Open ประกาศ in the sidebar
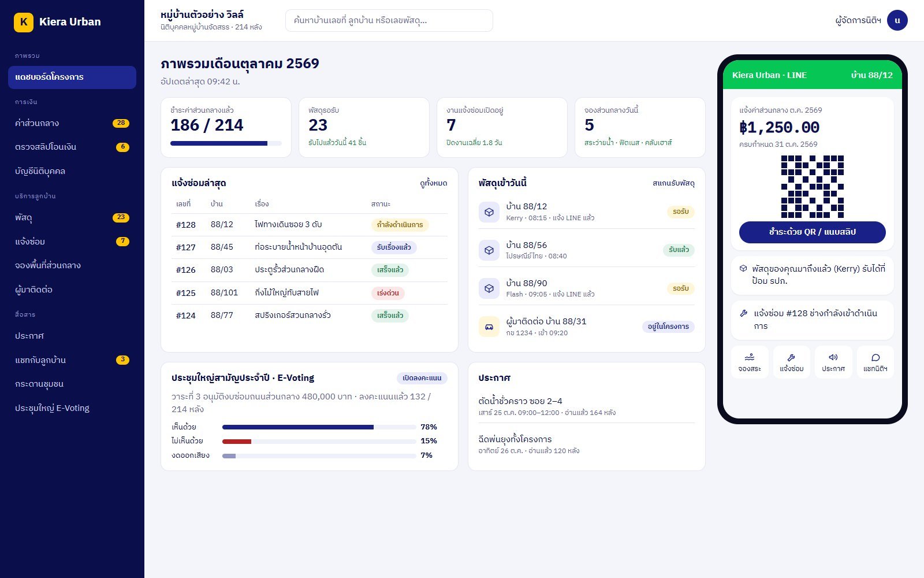Image resolution: width=924 pixels, height=578 pixels. tap(72, 336)
